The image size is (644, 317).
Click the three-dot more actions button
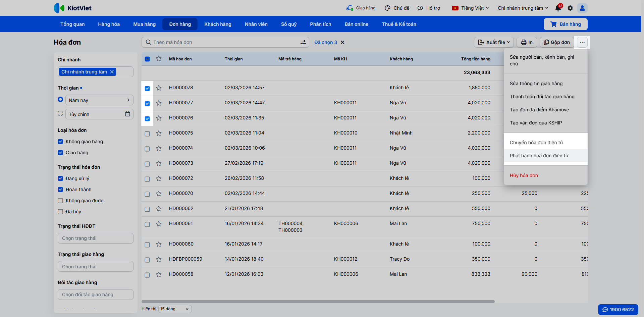click(582, 42)
